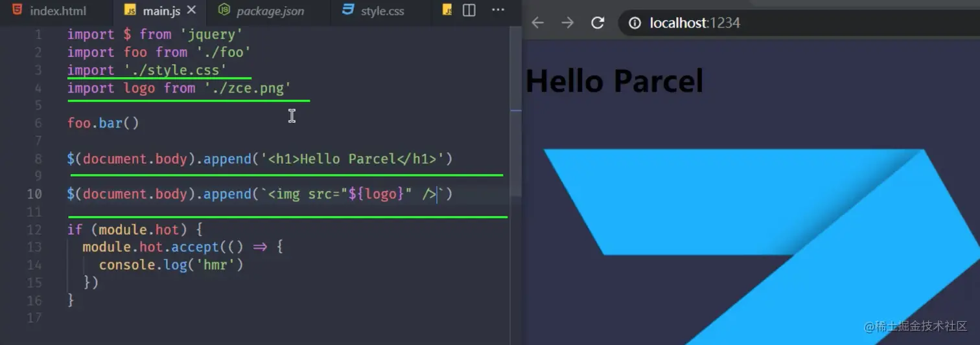Click the partially hidden JS tab icon
This screenshot has height=345, width=980.
[x=447, y=10]
